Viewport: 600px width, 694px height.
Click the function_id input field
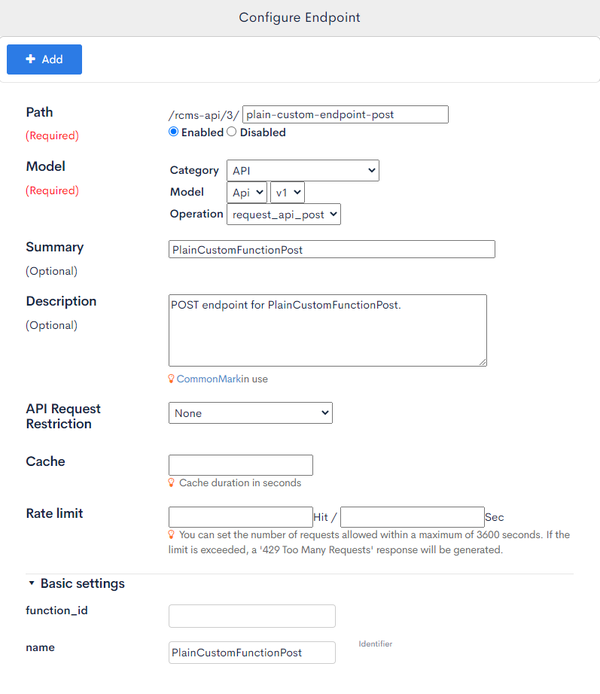click(252, 616)
